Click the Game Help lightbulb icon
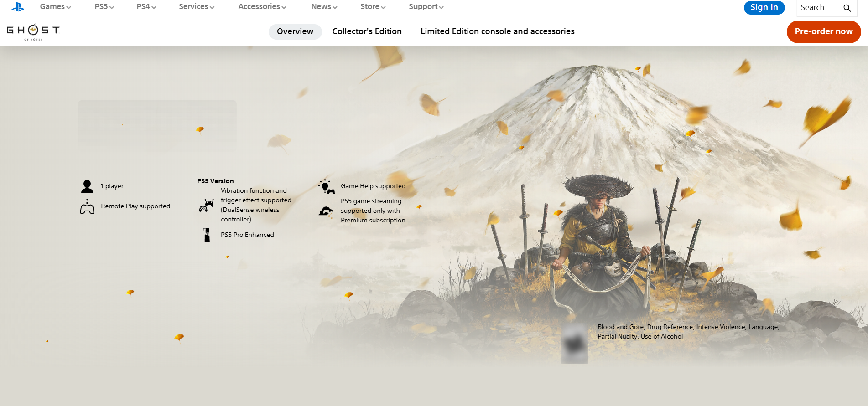 coord(327,186)
